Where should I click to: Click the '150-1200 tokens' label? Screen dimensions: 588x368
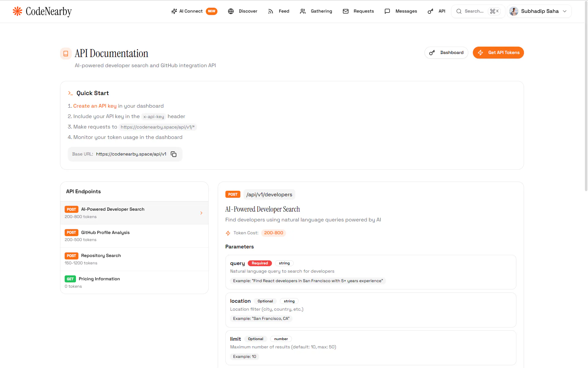(x=81, y=263)
